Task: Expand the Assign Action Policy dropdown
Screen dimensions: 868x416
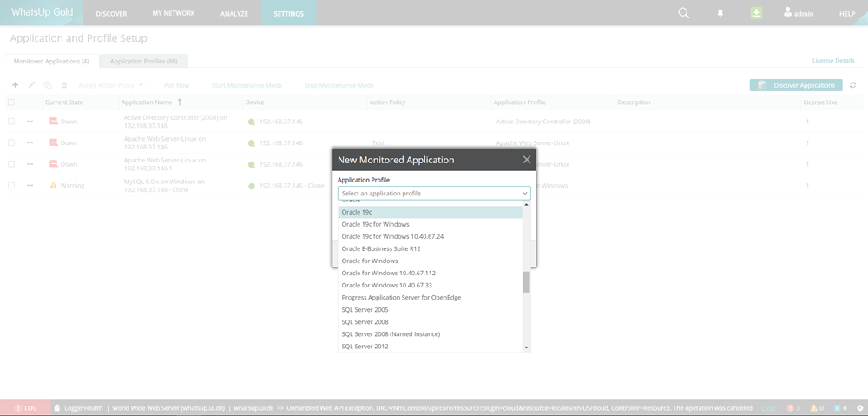Action: coord(110,85)
